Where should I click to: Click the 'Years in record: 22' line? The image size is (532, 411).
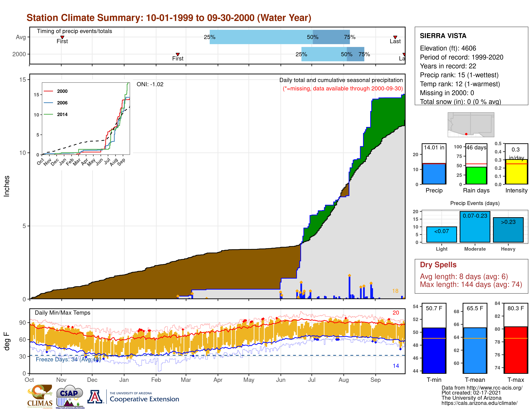pos(448,66)
